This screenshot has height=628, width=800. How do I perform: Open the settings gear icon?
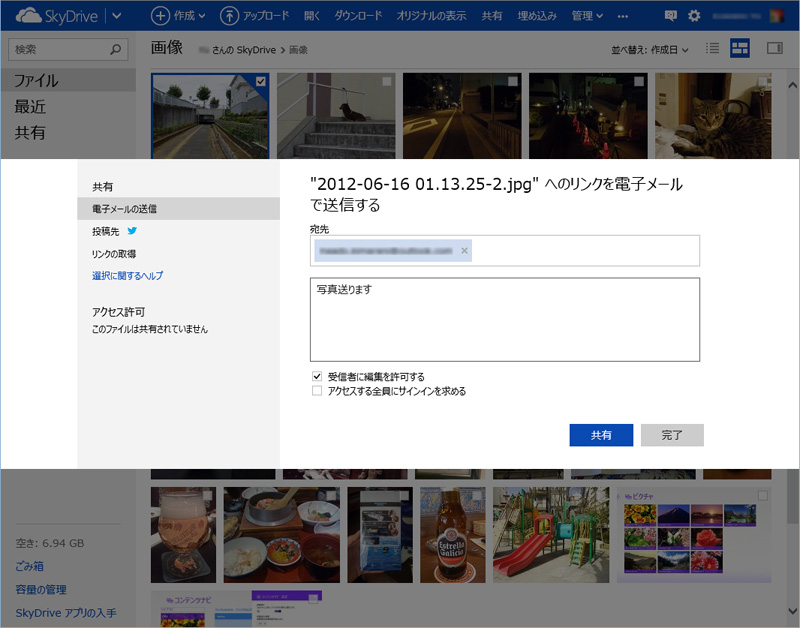[x=694, y=16]
